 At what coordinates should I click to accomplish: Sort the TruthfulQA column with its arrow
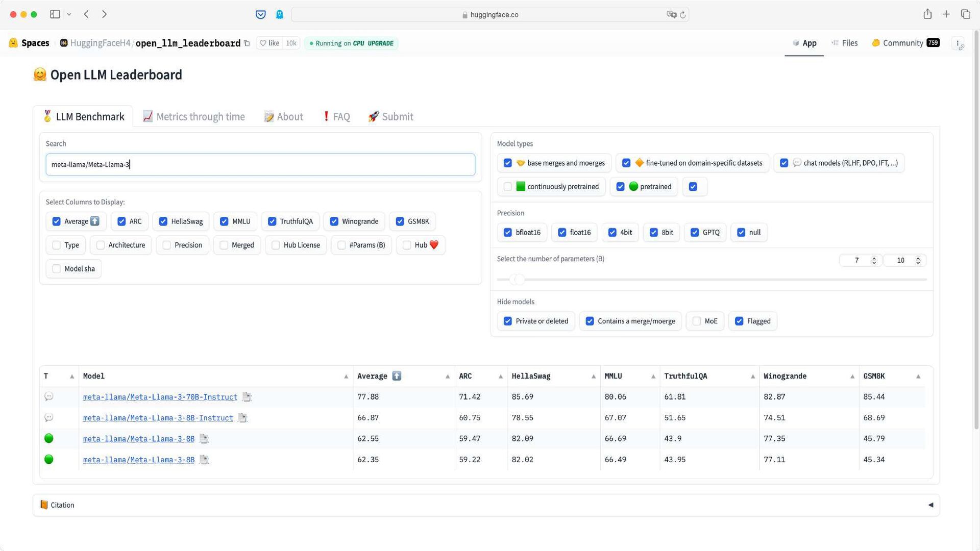(753, 377)
